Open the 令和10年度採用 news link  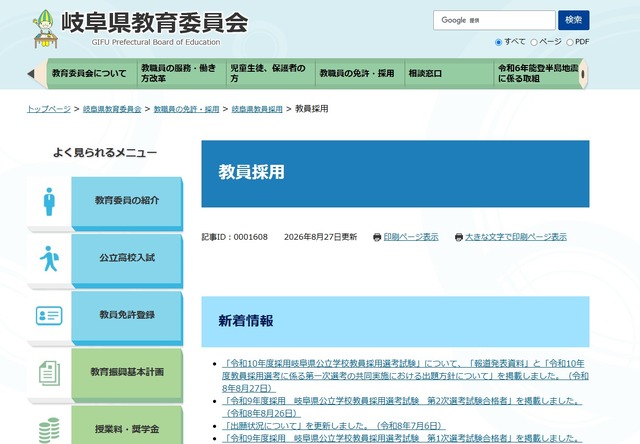pyautogui.click(x=405, y=375)
